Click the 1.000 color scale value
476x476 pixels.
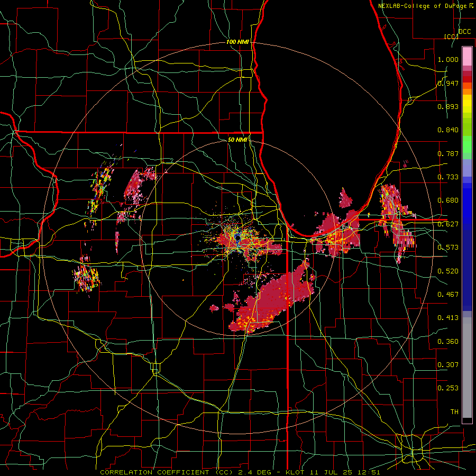point(448,59)
